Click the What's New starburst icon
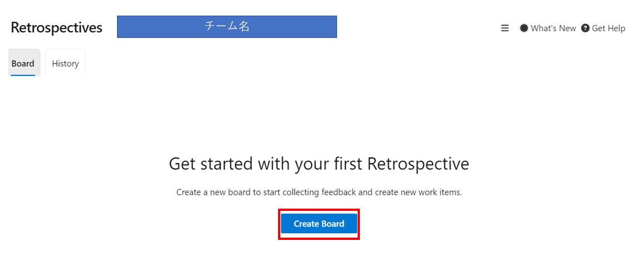This screenshot has height=265, width=644. tap(524, 28)
